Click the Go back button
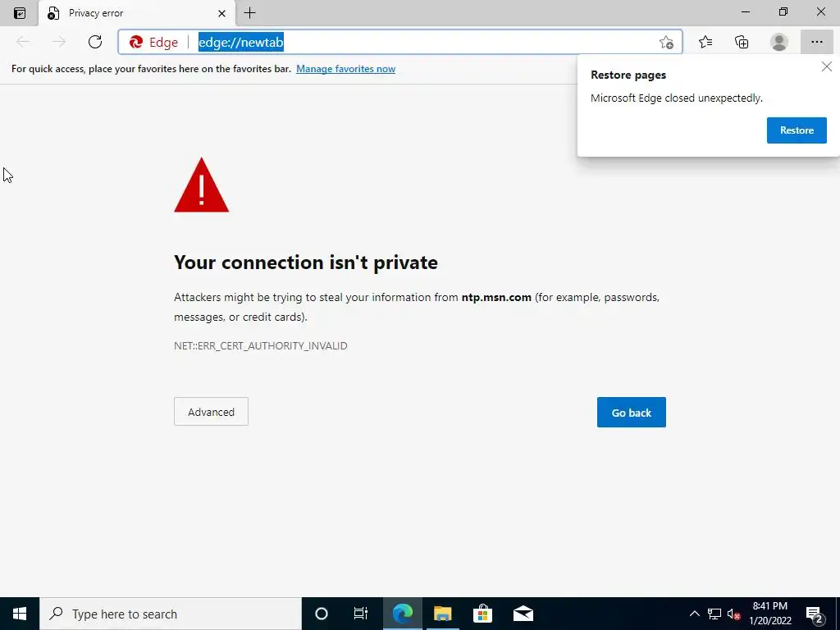 coord(631,412)
